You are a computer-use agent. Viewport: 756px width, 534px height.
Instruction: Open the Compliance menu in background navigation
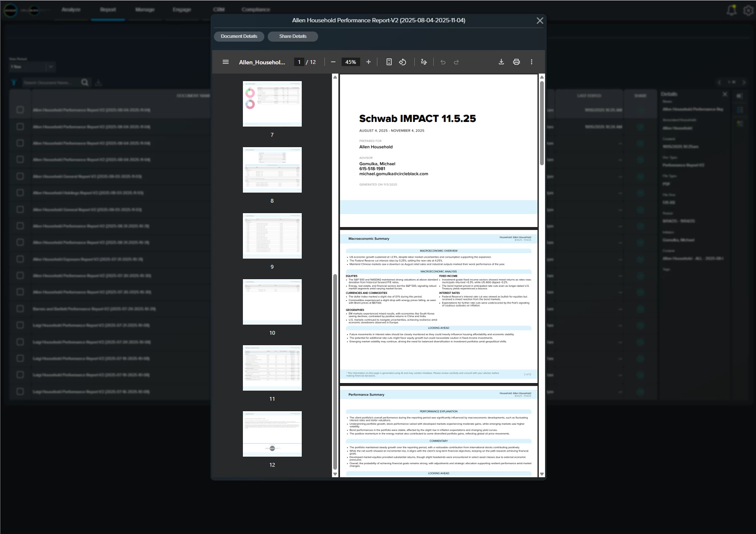256,10
